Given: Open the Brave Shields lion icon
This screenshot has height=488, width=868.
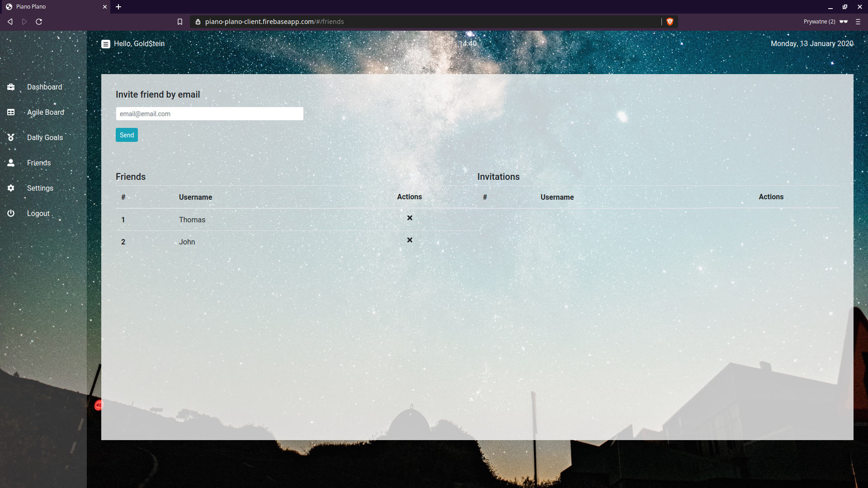Looking at the screenshot, I should pos(670,22).
